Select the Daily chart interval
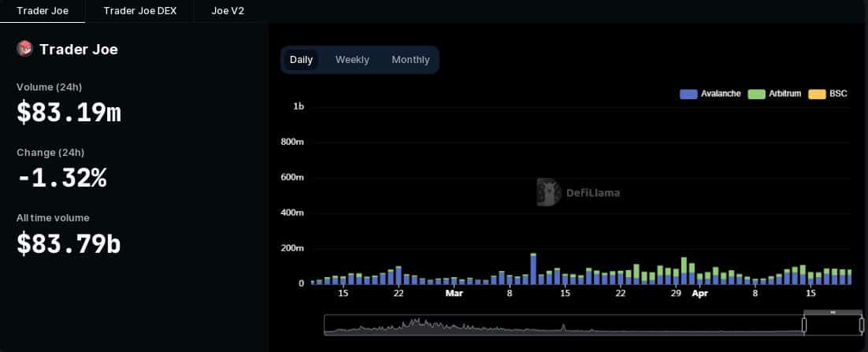 pos(301,60)
